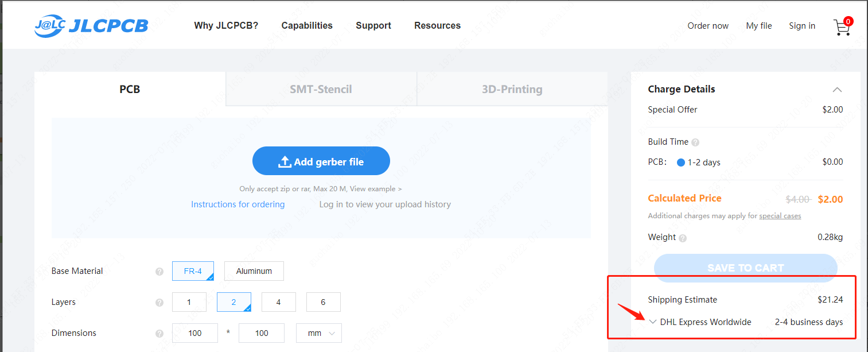868x352 pixels.
Task: Click help icon beside Build Time
Action: tap(695, 142)
